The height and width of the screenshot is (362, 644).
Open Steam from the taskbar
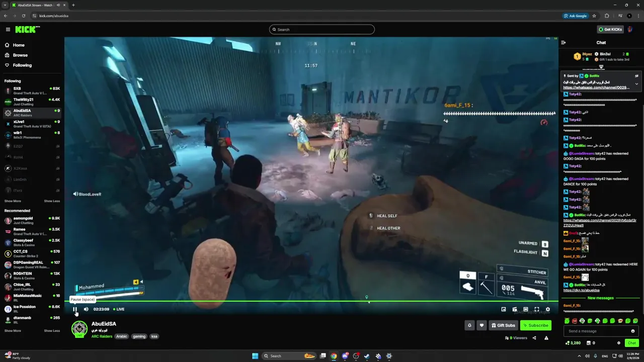367,356
